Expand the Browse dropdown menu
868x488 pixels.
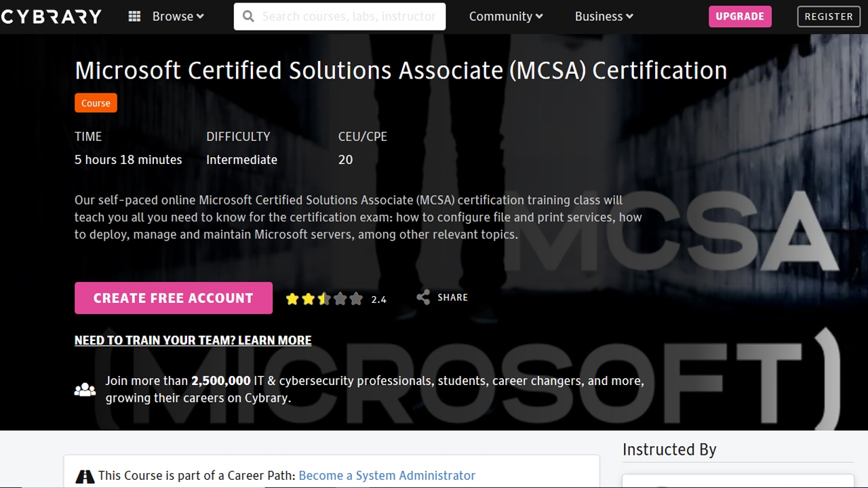coord(178,16)
